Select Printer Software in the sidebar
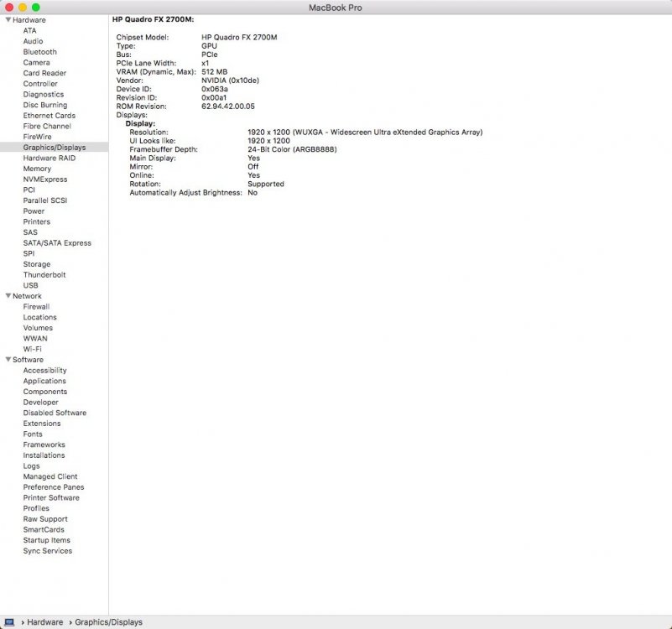 (51, 497)
